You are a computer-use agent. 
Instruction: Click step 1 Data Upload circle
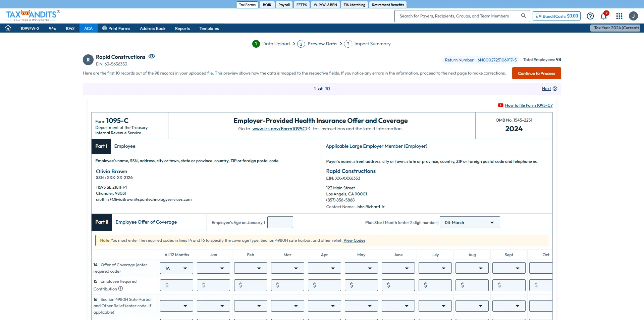256,44
